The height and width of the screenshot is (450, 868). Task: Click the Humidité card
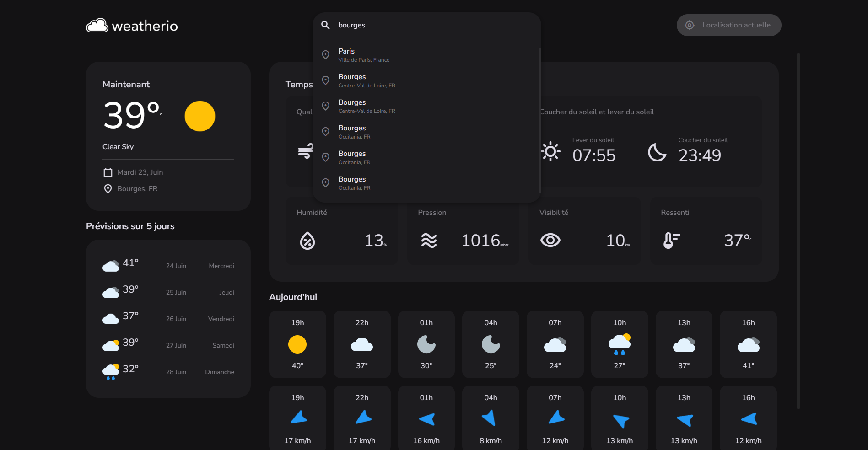coord(342,231)
